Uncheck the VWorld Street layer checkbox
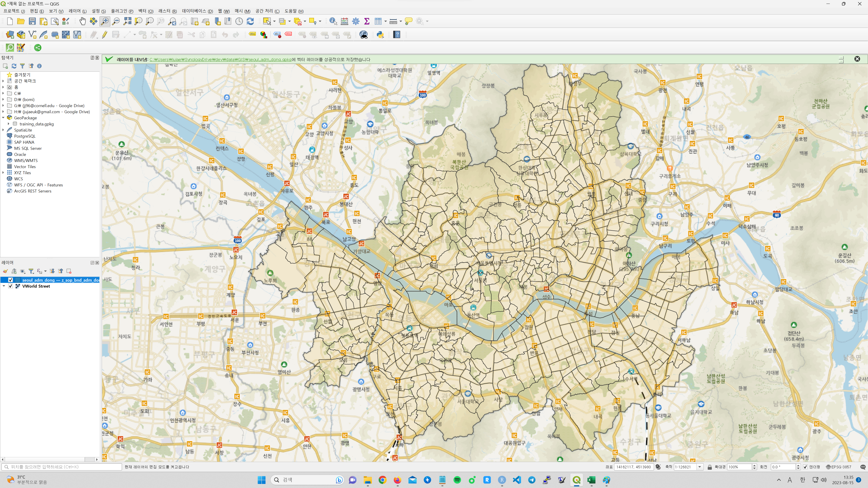This screenshot has height=488, width=868. [10, 286]
